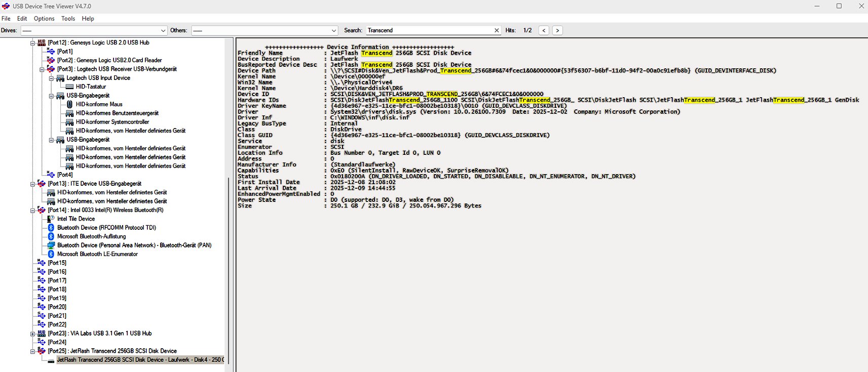Collapse the Port13 ITE Device node

(x=32, y=184)
